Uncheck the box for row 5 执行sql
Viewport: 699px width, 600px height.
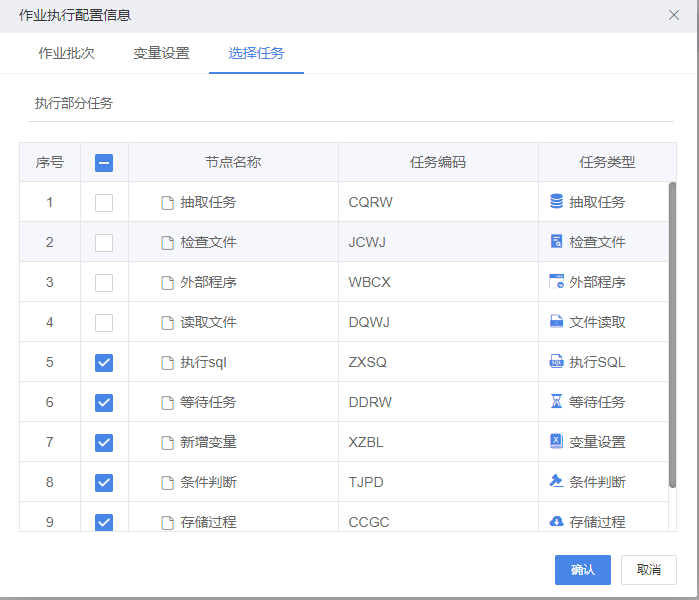pos(104,363)
